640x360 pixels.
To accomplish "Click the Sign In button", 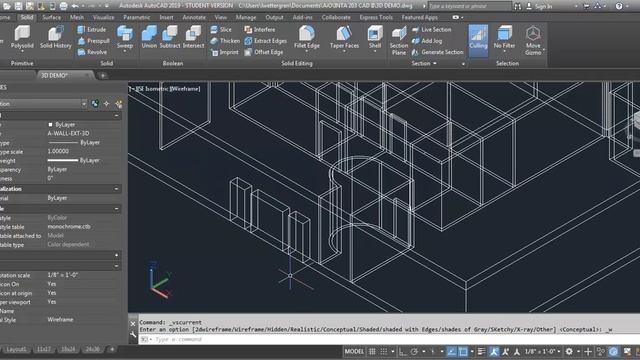I will [539, 7].
